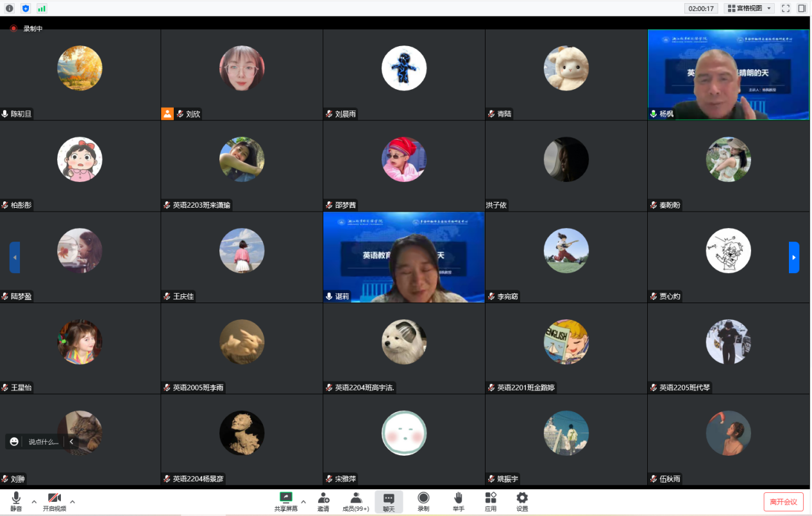This screenshot has height=516, width=812.
Task: Go to next page of participants
Action: coord(793,257)
